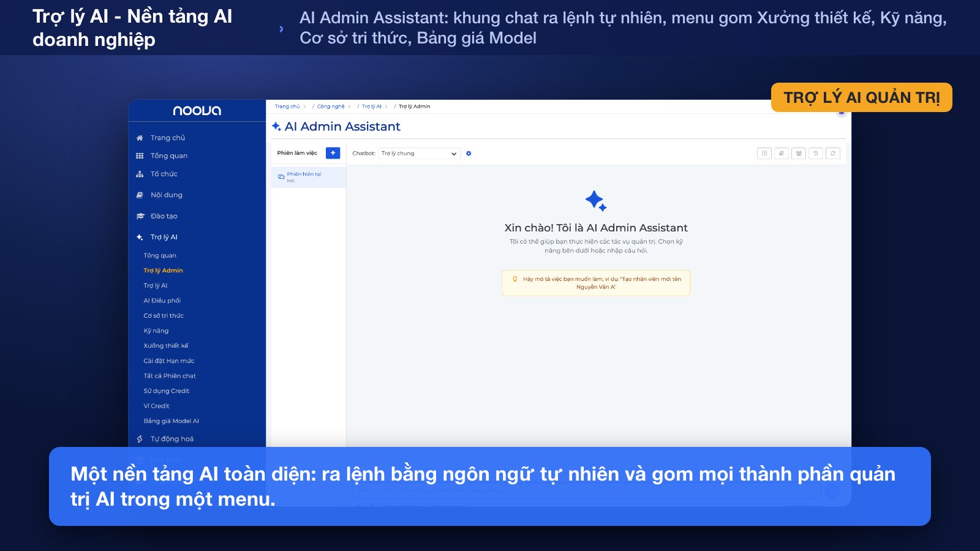
Task: View Tất cả Phiên chat
Action: pyautogui.click(x=170, y=376)
